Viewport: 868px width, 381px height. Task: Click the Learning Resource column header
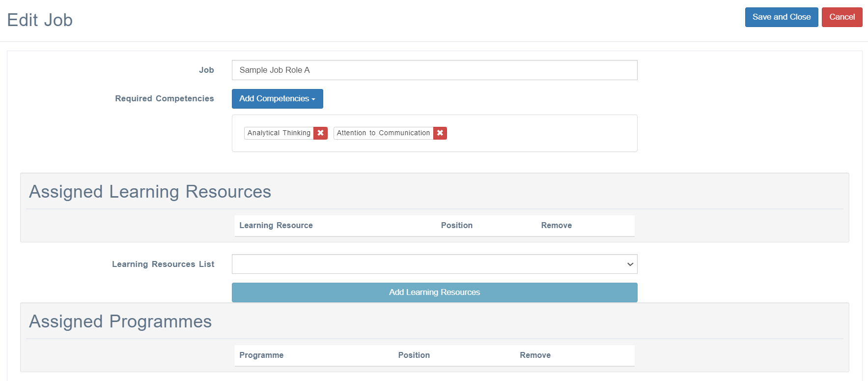(276, 226)
